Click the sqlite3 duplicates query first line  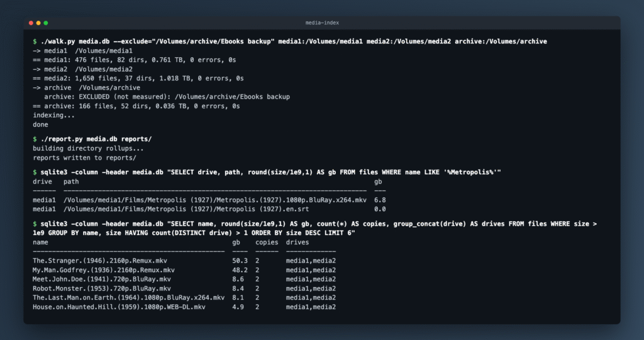pyautogui.click(x=315, y=224)
